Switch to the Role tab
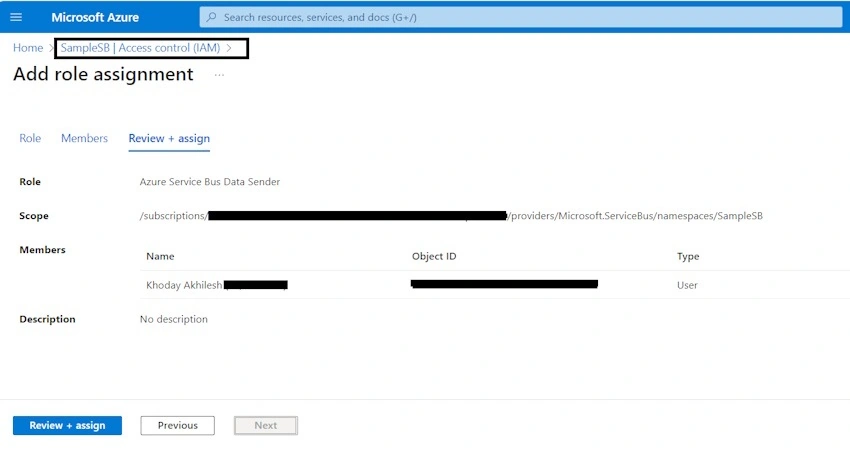 (x=30, y=138)
